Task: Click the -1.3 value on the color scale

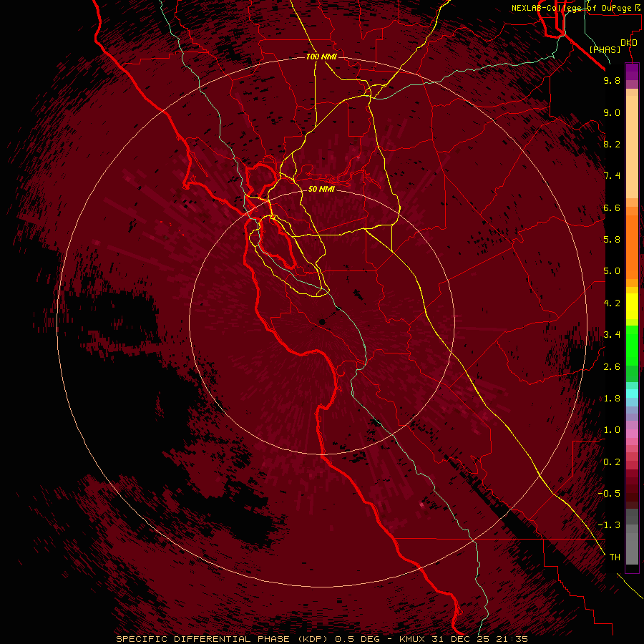Action: [609, 525]
